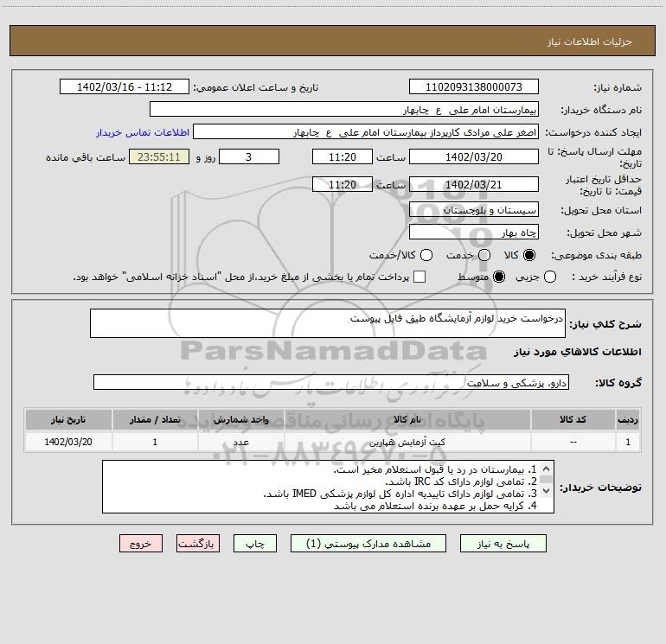Click the کیت آزمایش هپارین item cell
The image size is (666, 644).
tap(407, 442)
